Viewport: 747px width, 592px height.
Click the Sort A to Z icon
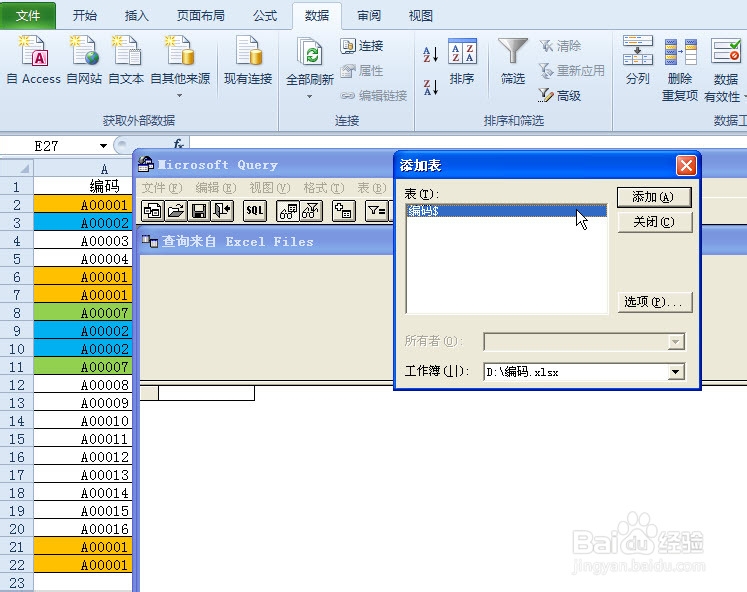[431, 54]
